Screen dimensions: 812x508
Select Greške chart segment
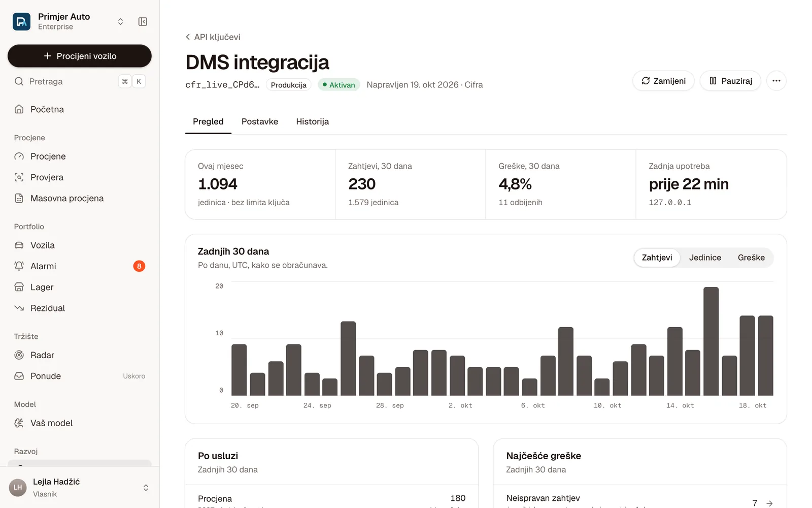pos(751,258)
